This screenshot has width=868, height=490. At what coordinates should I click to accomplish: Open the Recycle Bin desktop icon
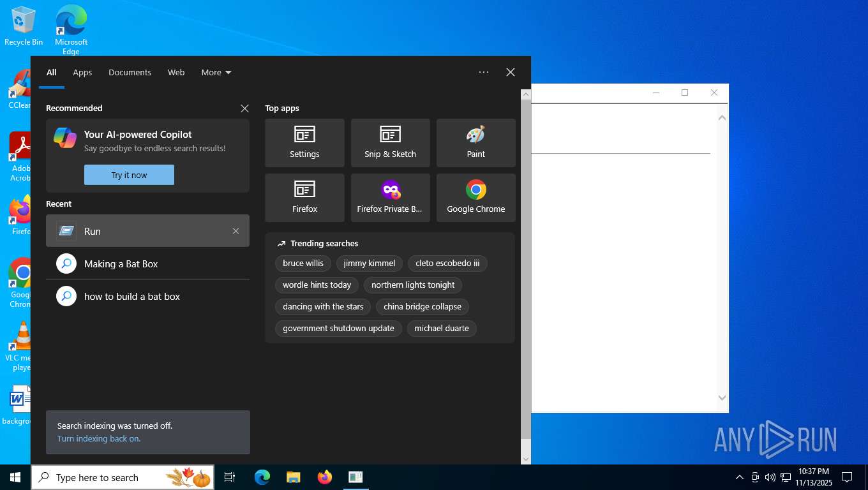click(x=24, y=26)
